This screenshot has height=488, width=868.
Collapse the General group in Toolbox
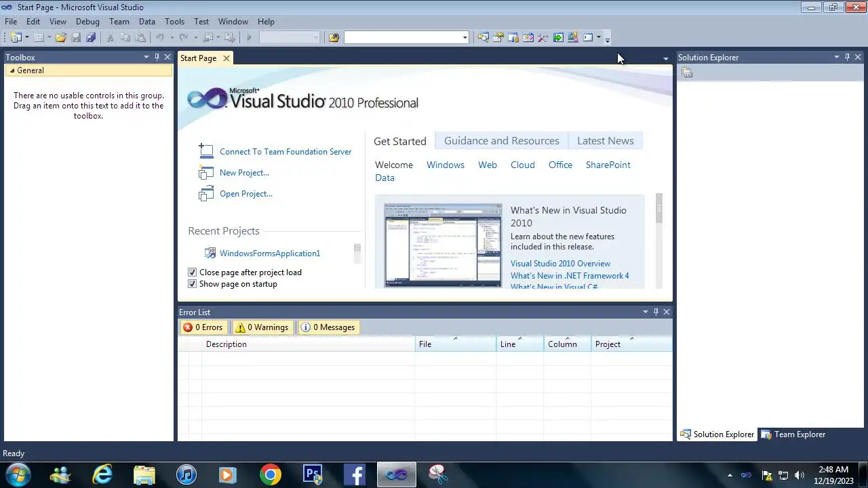[12, 70]
